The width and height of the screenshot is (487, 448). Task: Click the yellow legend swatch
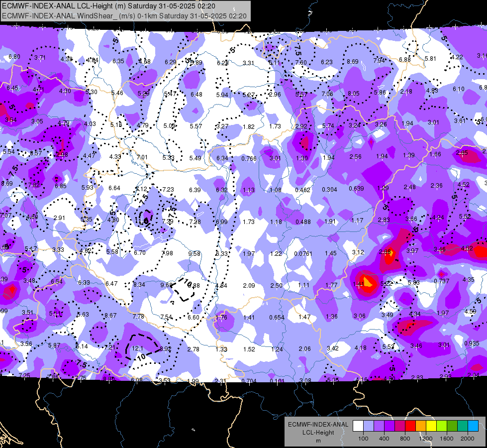coord(431,426)
